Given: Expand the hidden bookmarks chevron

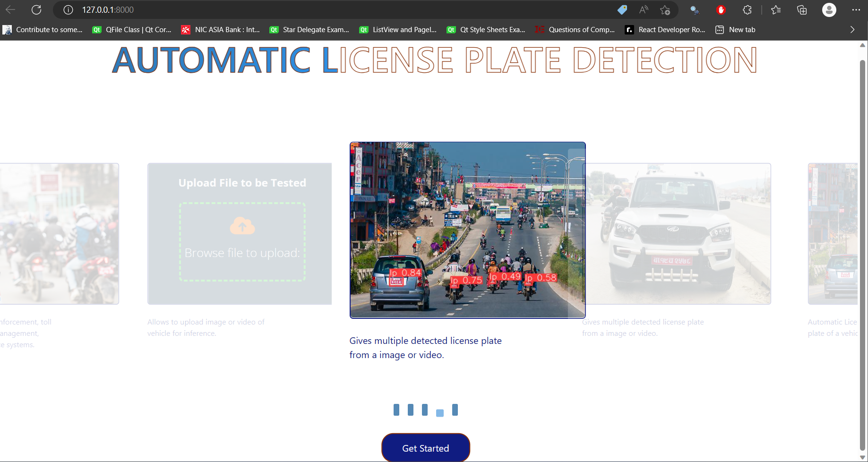Looking at the screenshot, I should (x=852, y=29).
